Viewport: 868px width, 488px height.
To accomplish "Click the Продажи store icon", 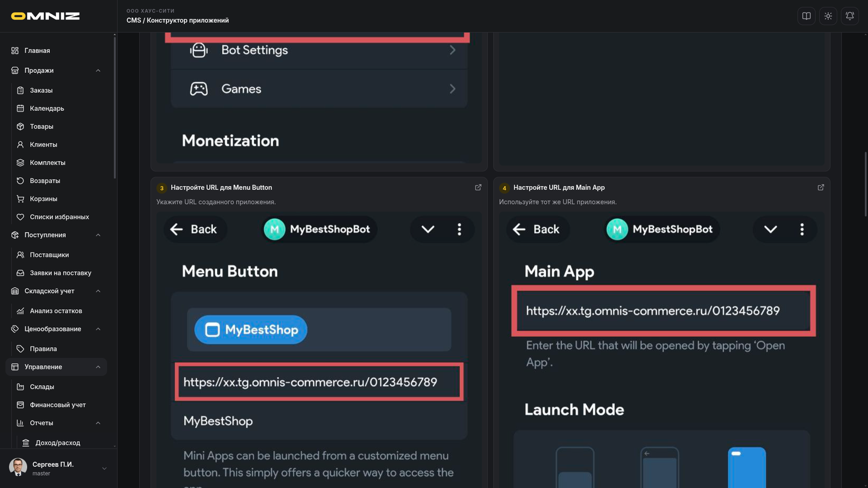I will tap(15, 70).
